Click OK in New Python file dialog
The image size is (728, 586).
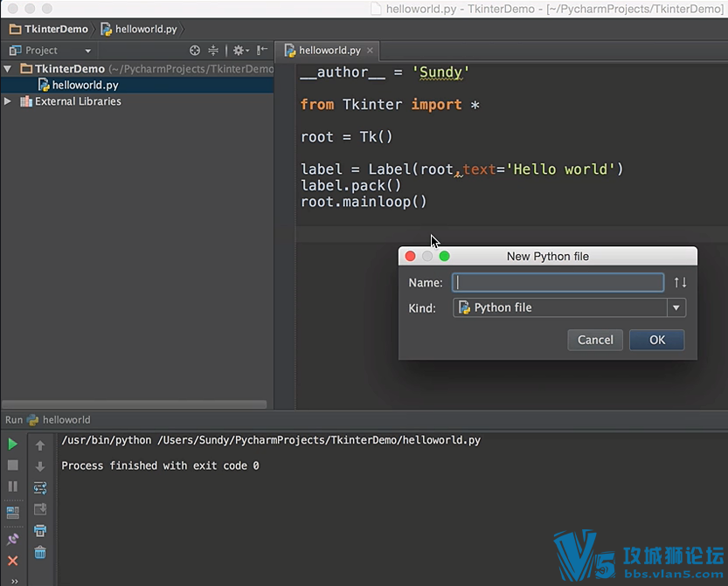656,340
